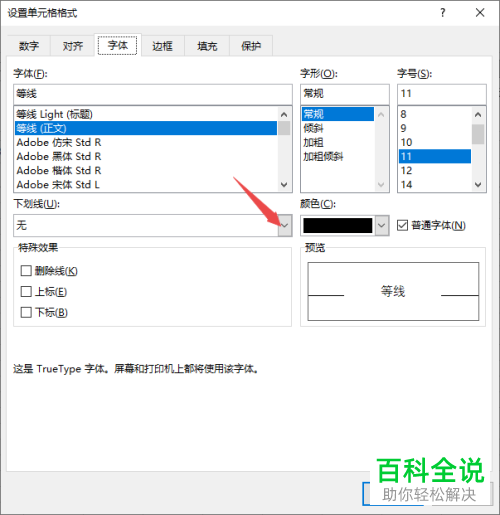Viewport: 500px width, 515px height.
Task: Expand the 下划线 underline dropdown arrow
Action: [285, 226]
